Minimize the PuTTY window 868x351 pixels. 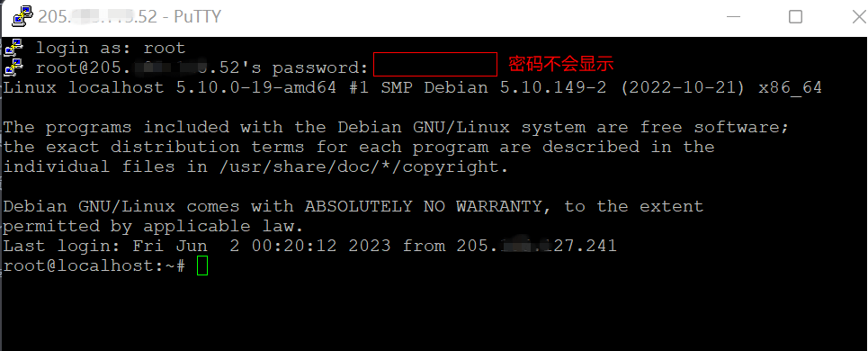(x=733, y=16)
